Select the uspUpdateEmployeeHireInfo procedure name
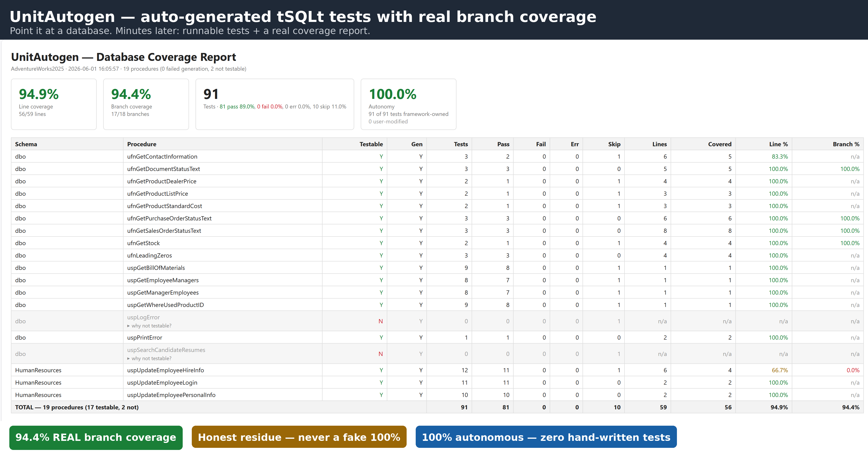The image size is (868, 470). [x=165, y=370]
